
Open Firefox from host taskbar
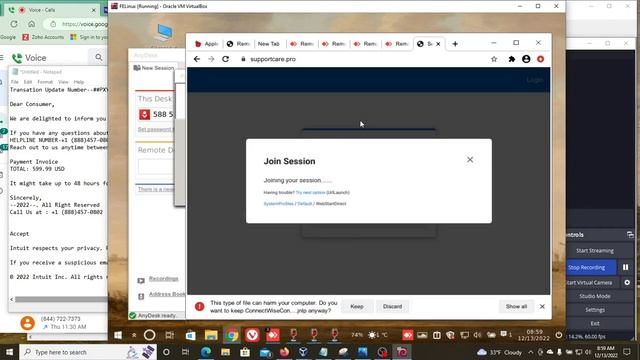click(284, 352)
